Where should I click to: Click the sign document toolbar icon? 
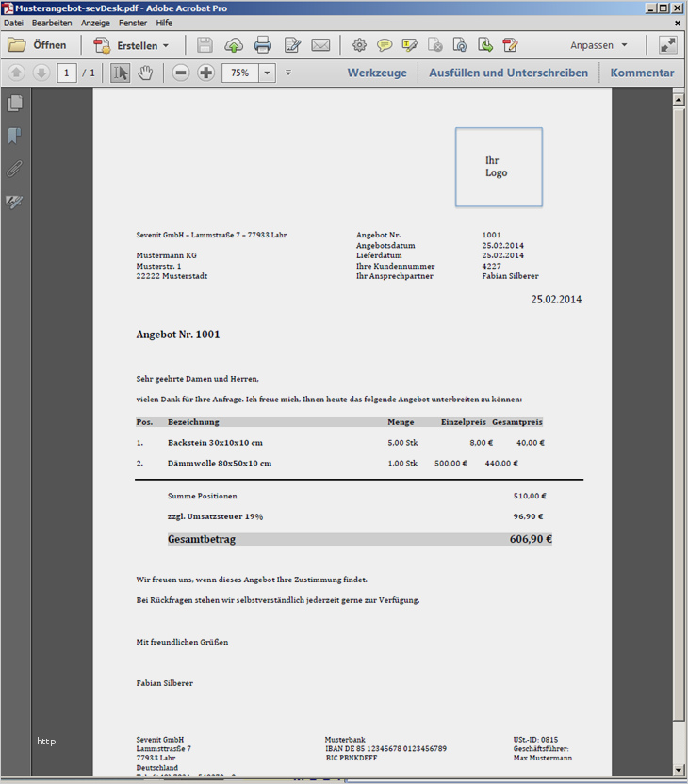tap(510, 45)
